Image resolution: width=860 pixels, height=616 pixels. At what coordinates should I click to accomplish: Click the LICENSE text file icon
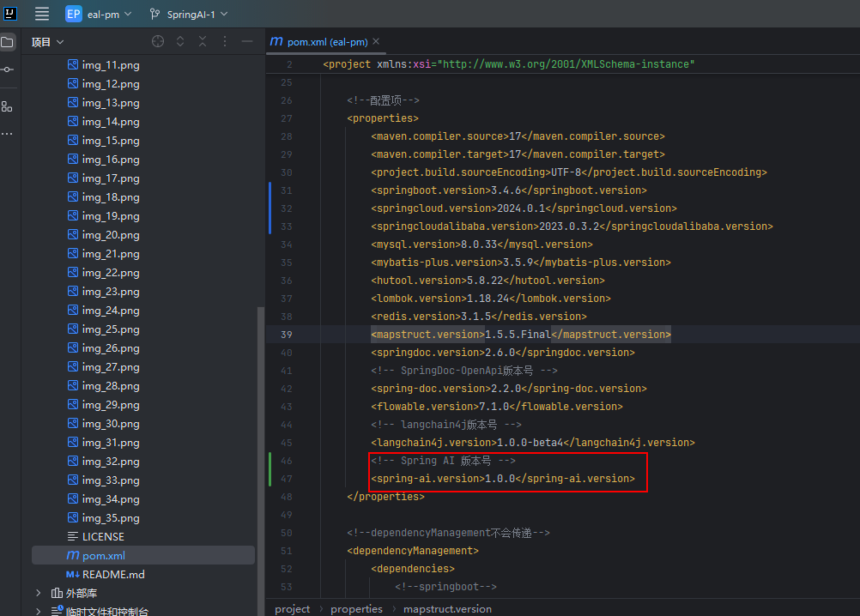(72, 536)
